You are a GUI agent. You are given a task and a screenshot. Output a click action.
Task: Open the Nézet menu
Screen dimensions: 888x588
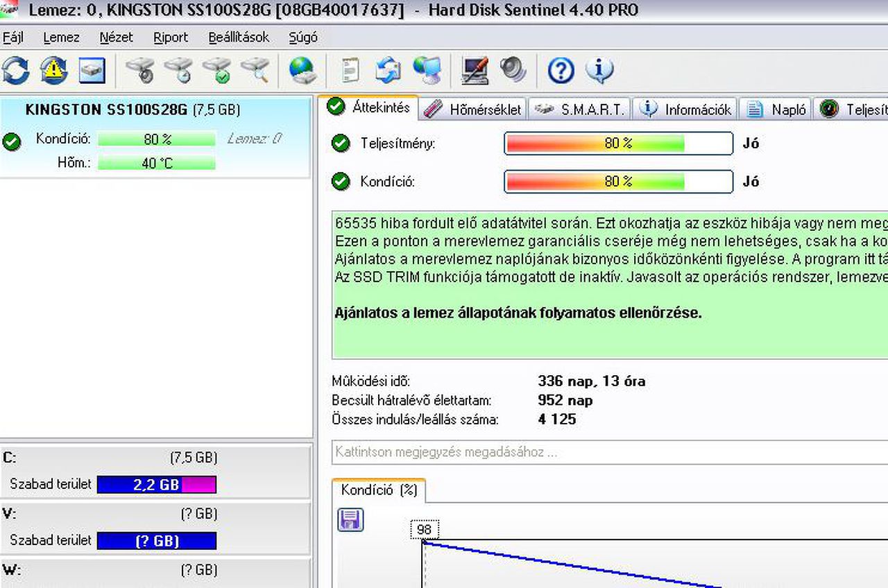[x=116, y=37]
